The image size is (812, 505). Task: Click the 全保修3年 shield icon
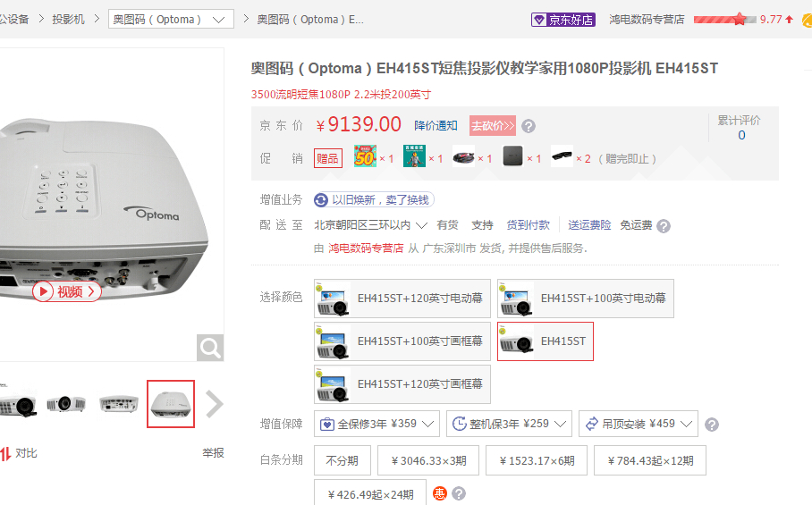[326, 425]
